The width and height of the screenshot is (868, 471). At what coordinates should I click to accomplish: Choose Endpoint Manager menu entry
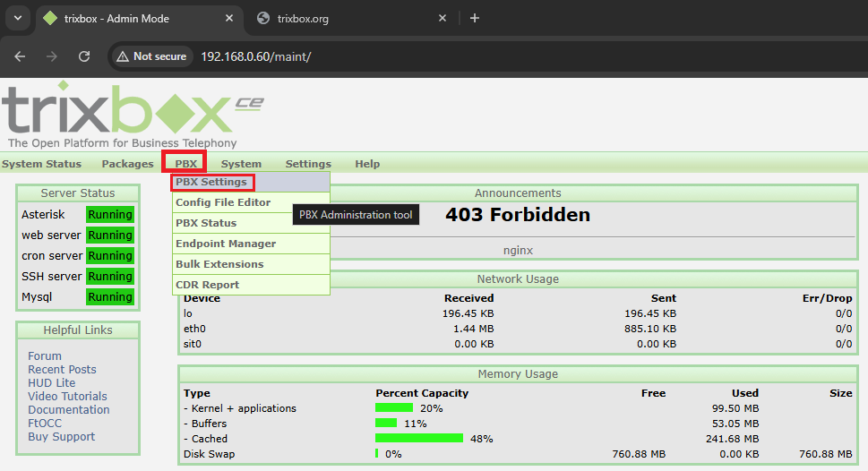[251, 244]
